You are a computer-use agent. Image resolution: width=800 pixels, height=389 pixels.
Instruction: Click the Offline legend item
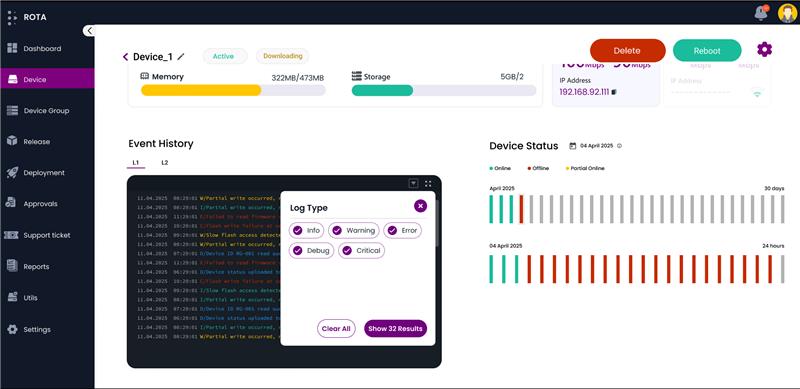[538, 168]
